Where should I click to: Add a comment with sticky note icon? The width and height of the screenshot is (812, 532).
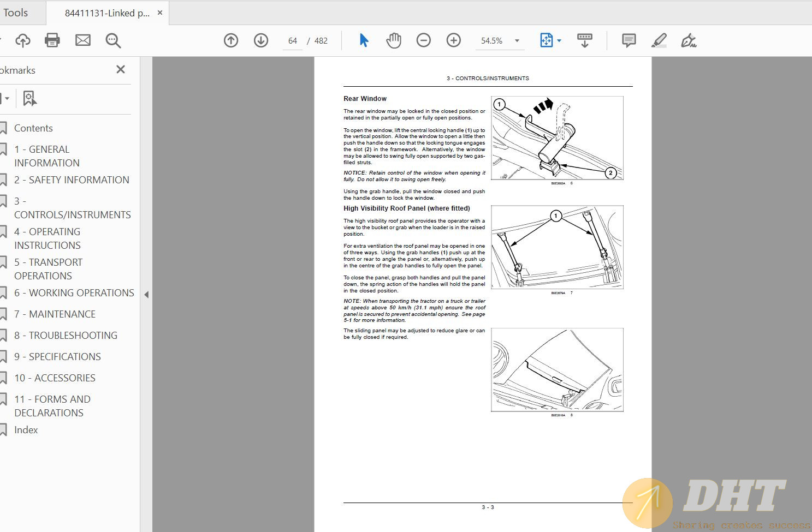(629, 40)
